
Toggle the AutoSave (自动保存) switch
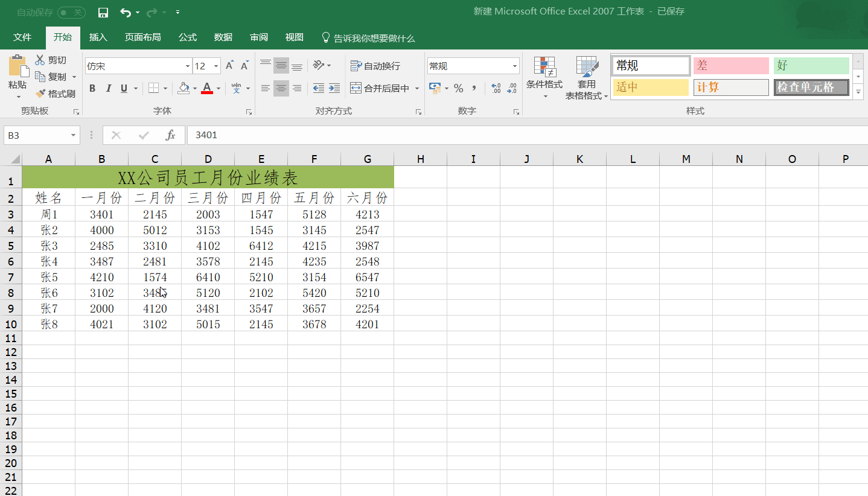(71, 12)
